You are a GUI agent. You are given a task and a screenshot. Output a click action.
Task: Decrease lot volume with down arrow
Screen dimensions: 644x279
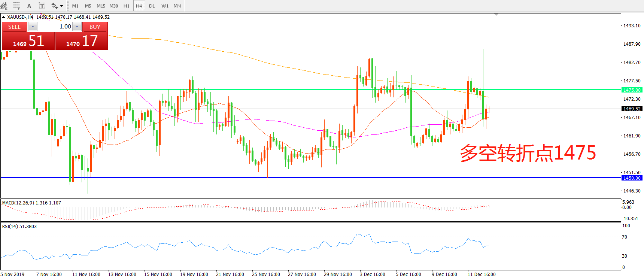pos(33,27)
